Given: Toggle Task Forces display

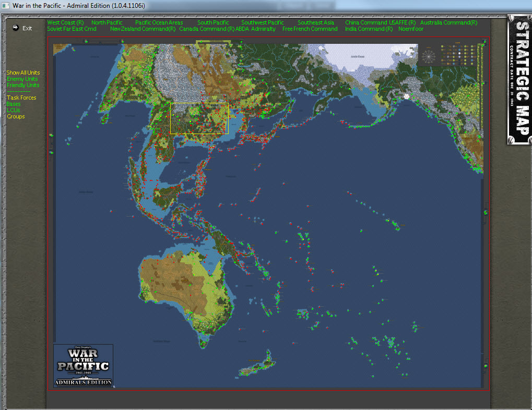Looking at the screenshot, I should click(21, 98).
